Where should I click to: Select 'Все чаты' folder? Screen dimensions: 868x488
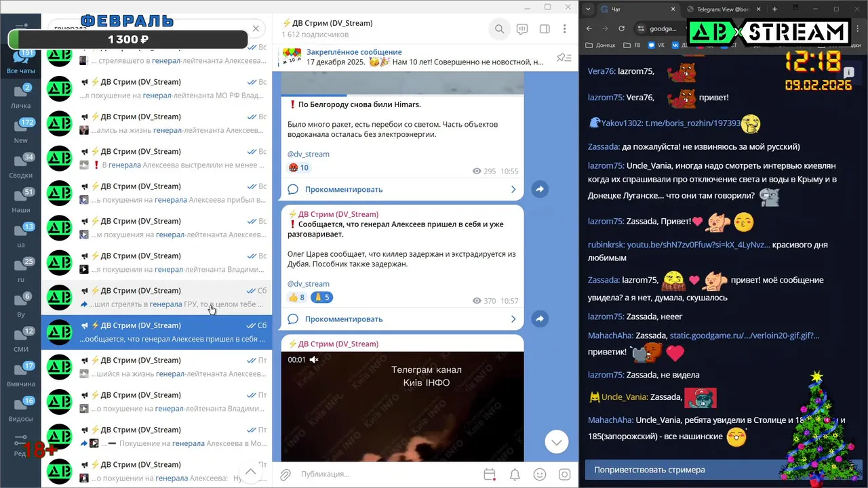[x=21, y=62]
